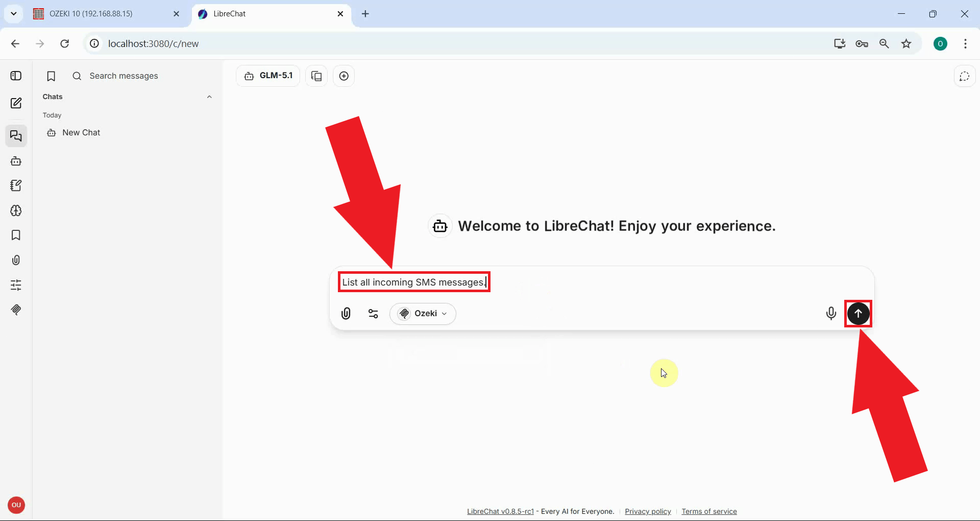Toggle the sidebar panel icon
The image size is (980, 521).
click(x=16, y=76)
